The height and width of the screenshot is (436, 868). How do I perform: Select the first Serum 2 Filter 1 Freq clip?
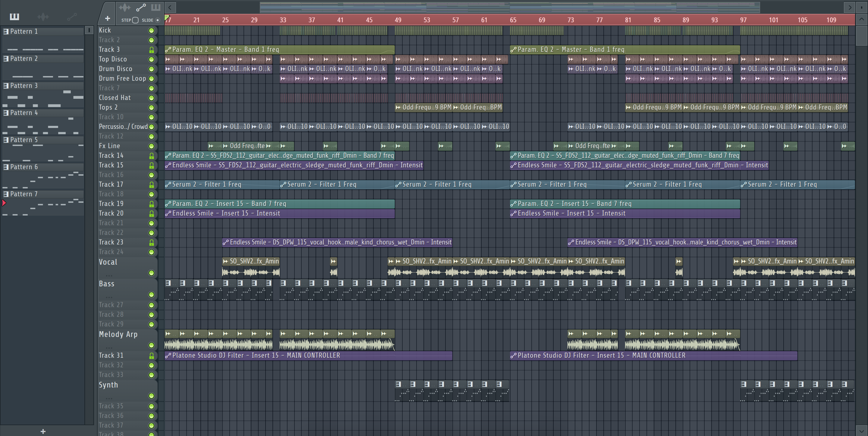point(222,185)
